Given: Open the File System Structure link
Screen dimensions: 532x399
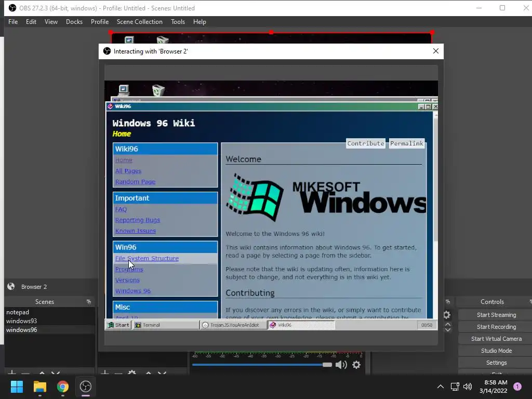Looking at the screenshot, I should pos(147,259).
